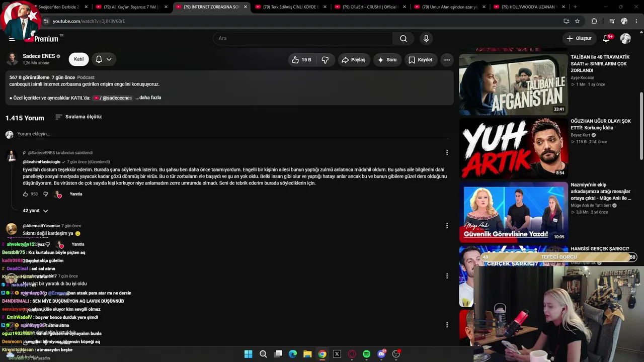This screenshot has width=644, height=362.
Task: Click the YouTube search field
Action: pos(303,39)
